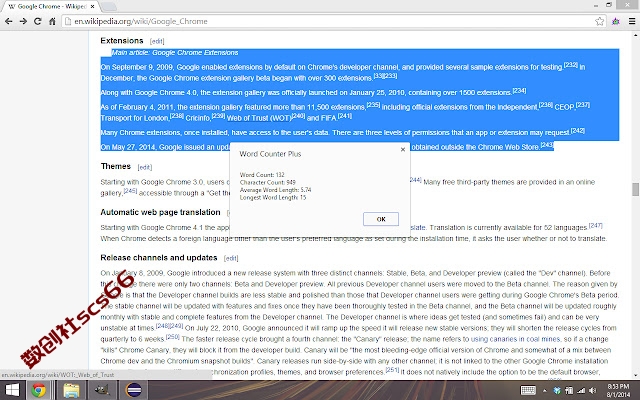Reload the Wikipedia page
Image resolution: width=640 pixels, height=400 pixels.
click(x=38, y=21)
